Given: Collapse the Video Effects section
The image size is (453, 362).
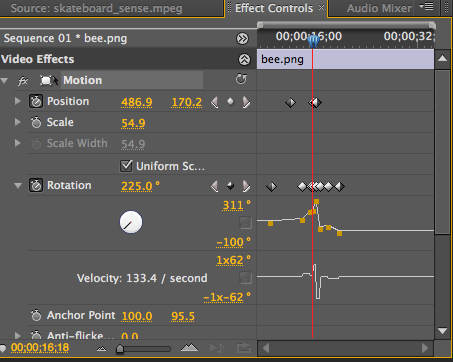Looking at the screenshot, I should click(x=244, y=60).
